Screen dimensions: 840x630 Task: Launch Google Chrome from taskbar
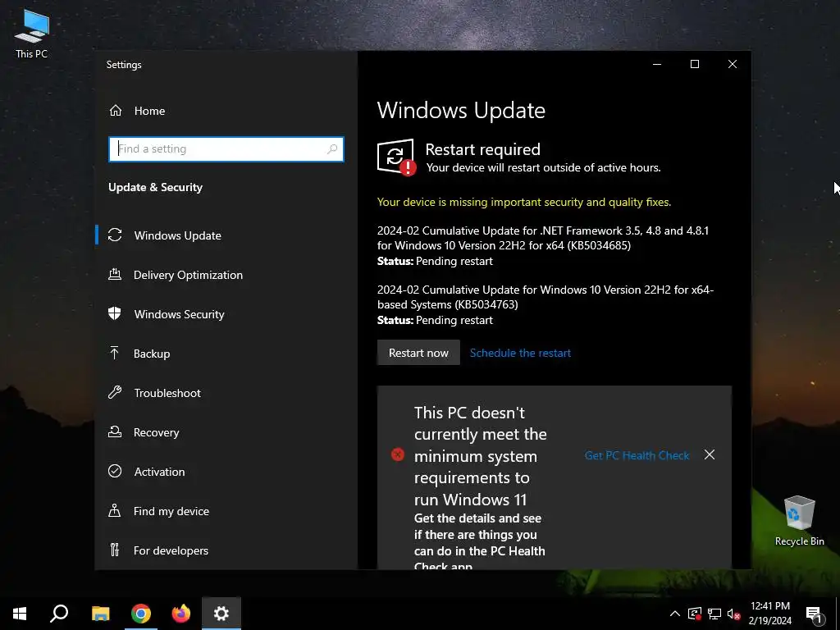coord(141,614)
